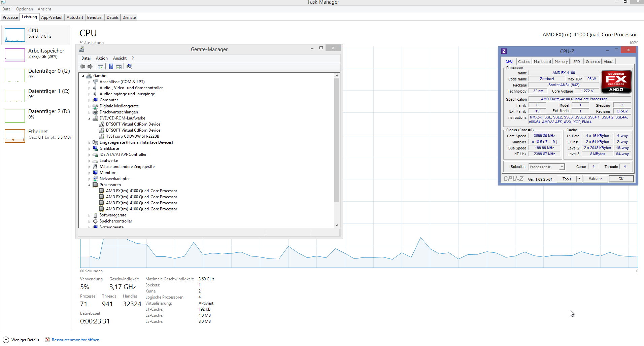Switch to the Prozesse tab
The width and height of the screenshot is (644, 346).
click(x=10, y=18)
